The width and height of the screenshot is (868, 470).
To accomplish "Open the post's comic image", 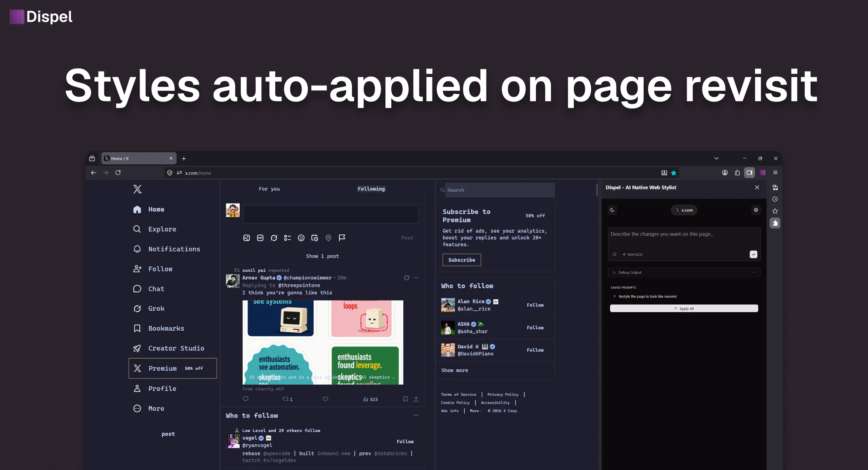I will click(x=323, y=342).
